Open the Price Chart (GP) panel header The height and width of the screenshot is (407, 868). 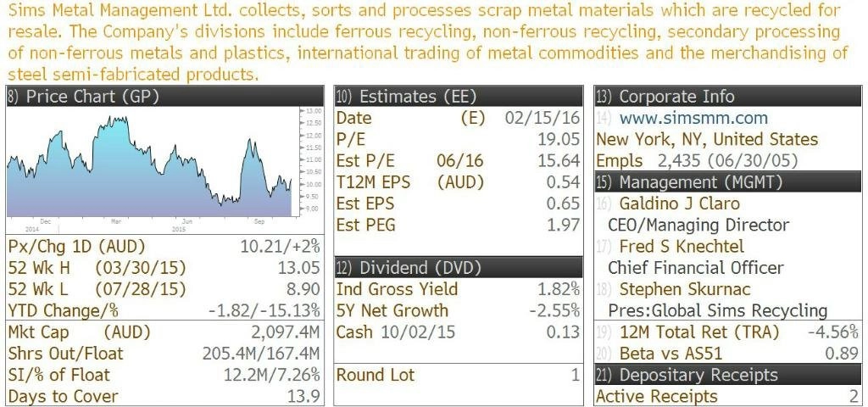point(164,97)
